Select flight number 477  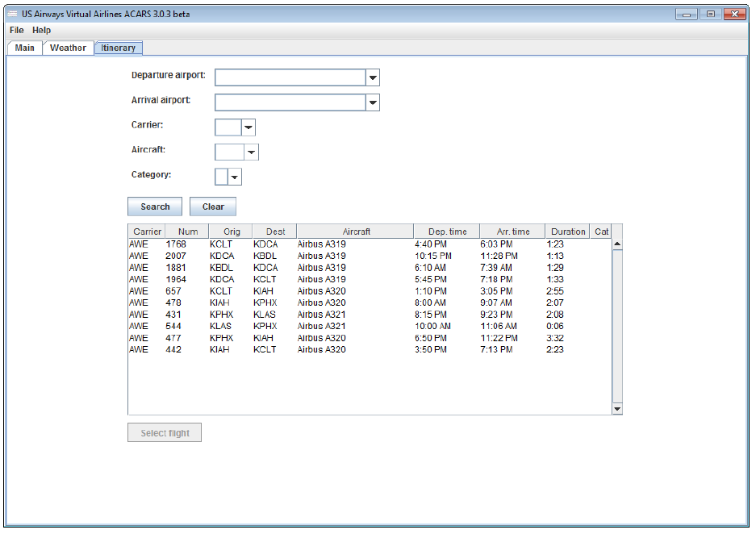coord(173,338)
